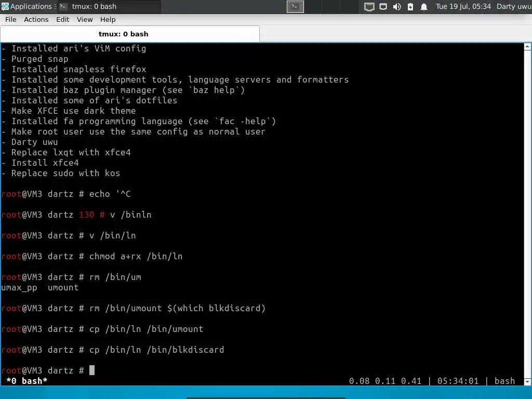The width and height of the screenshot is (532, 399).
Task: Click the terminal scrollbar up arrow
Action: click(527, 46)
